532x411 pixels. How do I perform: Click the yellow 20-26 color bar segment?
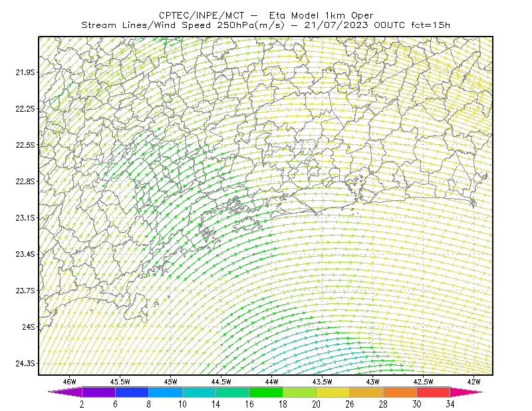[333, 392]
